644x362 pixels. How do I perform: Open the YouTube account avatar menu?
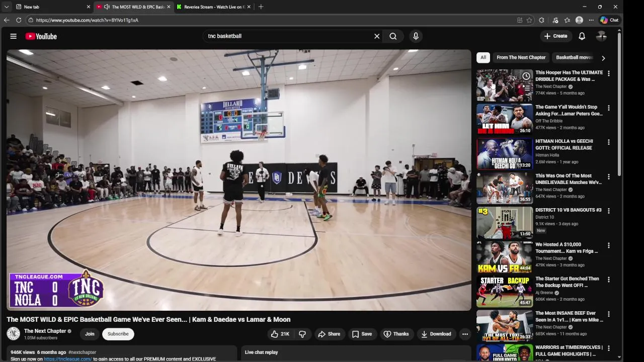pyautogui.click(x=601, y=36)
